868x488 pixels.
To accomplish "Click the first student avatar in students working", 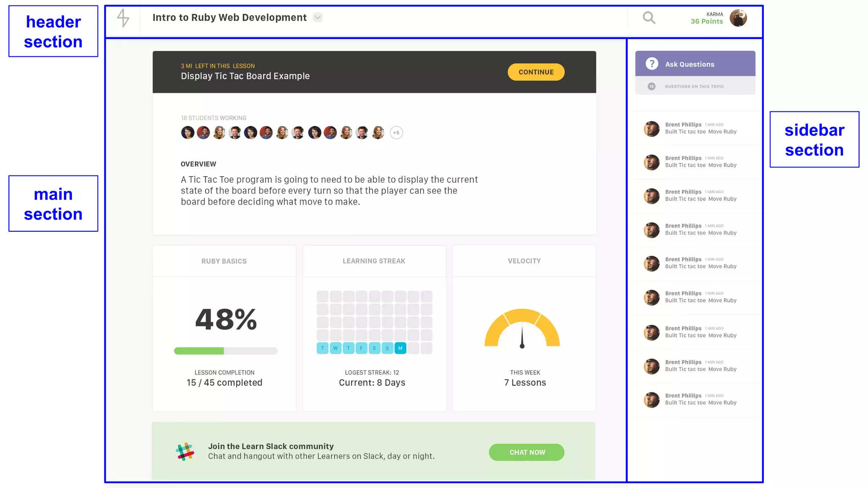I will [188, 133].
